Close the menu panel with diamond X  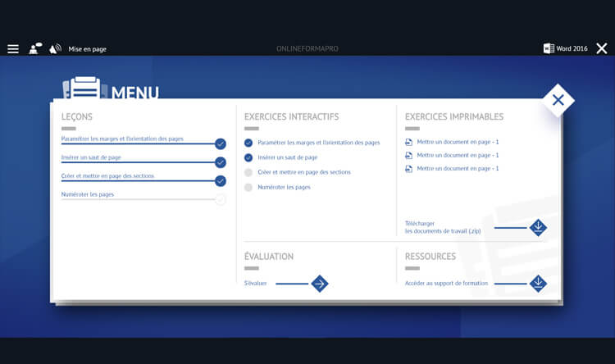(x=558, y=100)
